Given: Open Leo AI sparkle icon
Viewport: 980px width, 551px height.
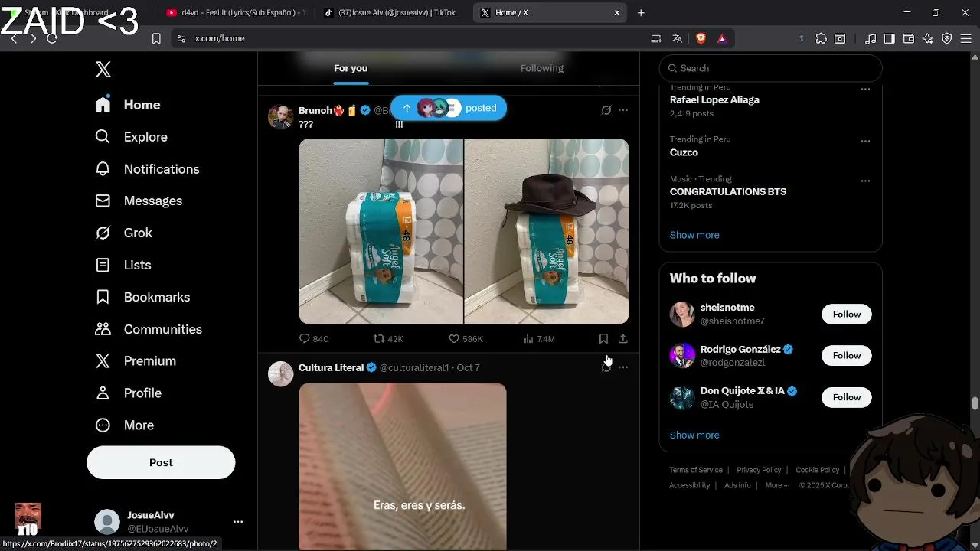Looking at the screenshot, I should point(928,38).
